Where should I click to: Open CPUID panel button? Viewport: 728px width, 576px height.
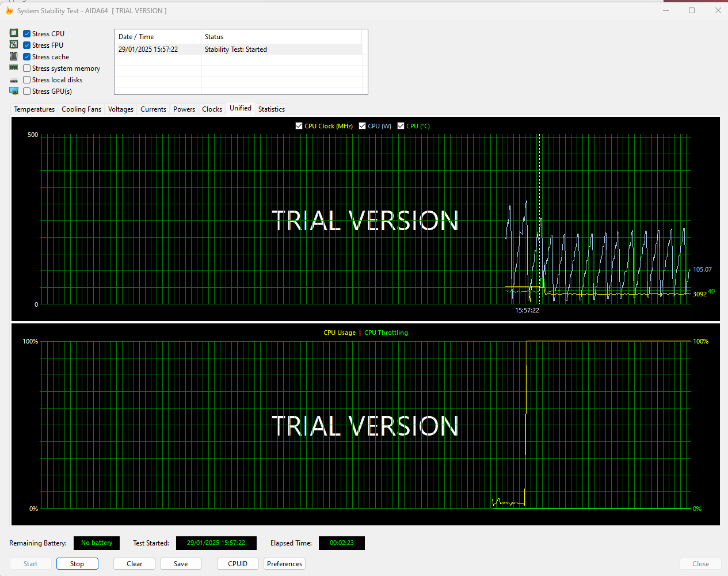point(238,564)
